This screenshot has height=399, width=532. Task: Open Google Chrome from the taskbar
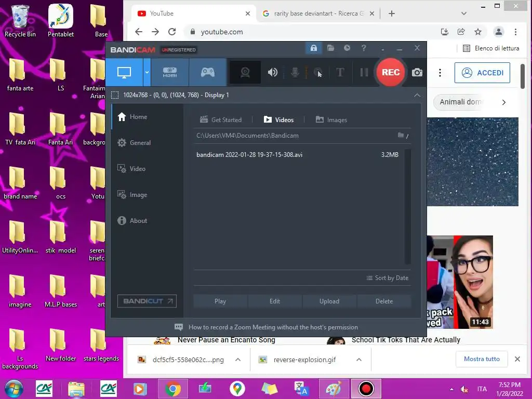173,389
